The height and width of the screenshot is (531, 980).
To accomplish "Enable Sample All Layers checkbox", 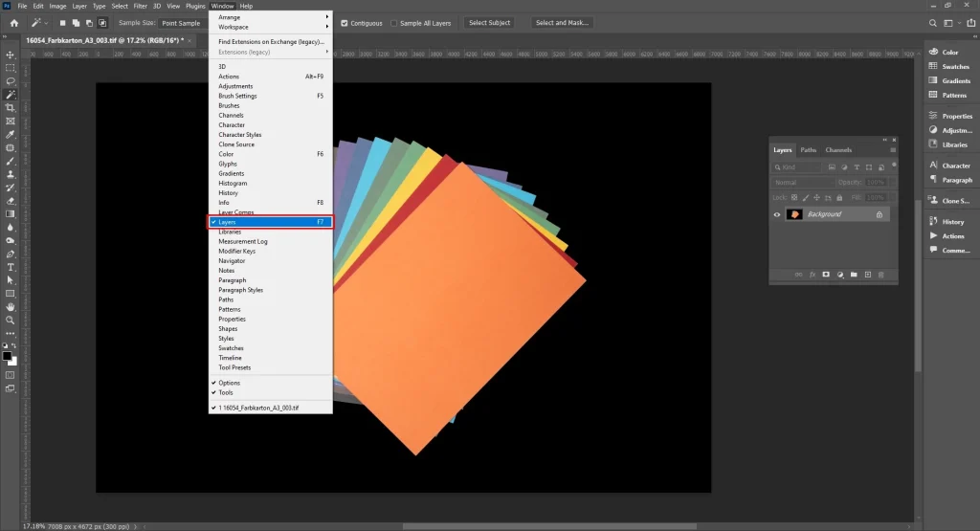I will click(x=394, y=23).
